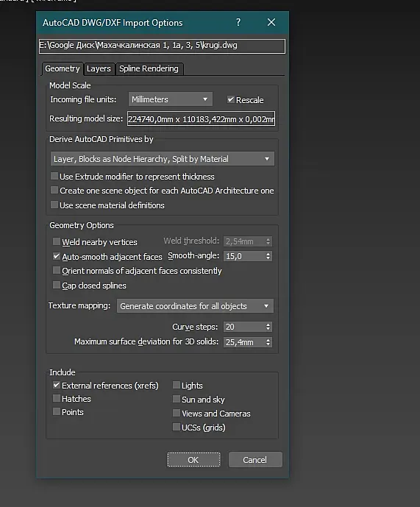Open Incoming file units Millimeters dropdown
Screen dimensions: 420x507
click(x=171, y=99)
